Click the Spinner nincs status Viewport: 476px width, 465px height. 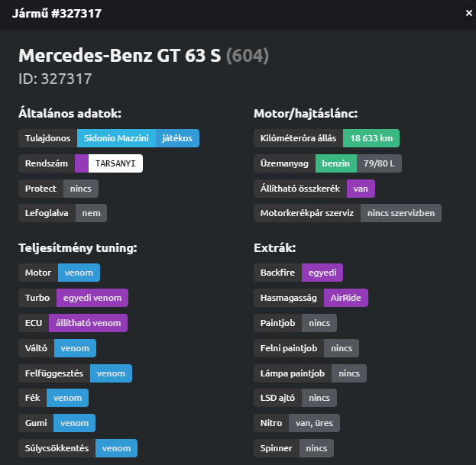point(316,448)
